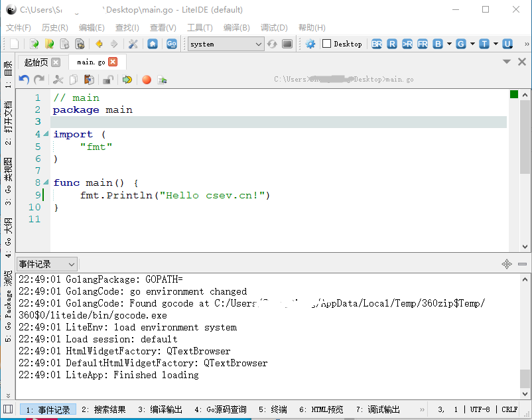Enable the Desktop checkbox

point(326,44)
